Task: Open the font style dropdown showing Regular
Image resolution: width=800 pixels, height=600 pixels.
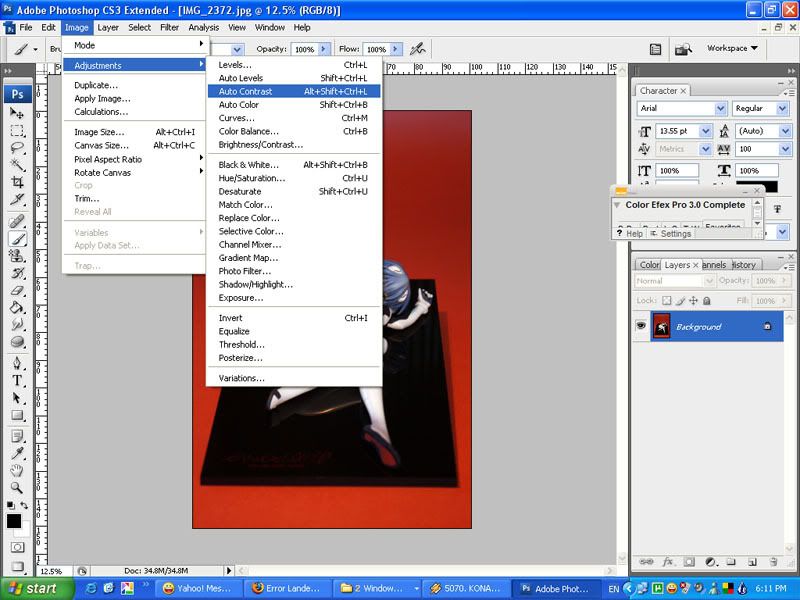Action: coord(782,108)
